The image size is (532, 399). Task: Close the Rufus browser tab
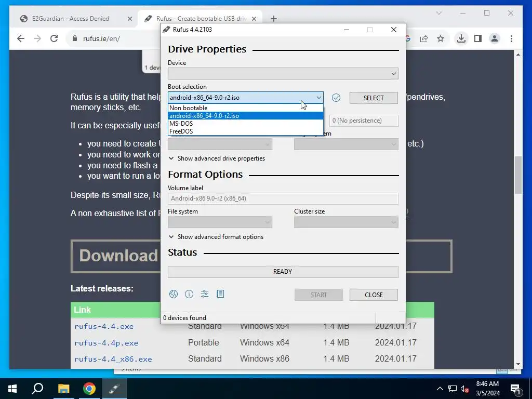(x=254, y=19)
